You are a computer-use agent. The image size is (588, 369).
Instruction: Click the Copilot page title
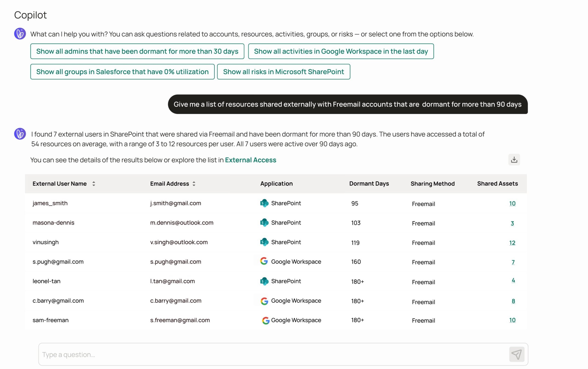(x=30, y=15)
